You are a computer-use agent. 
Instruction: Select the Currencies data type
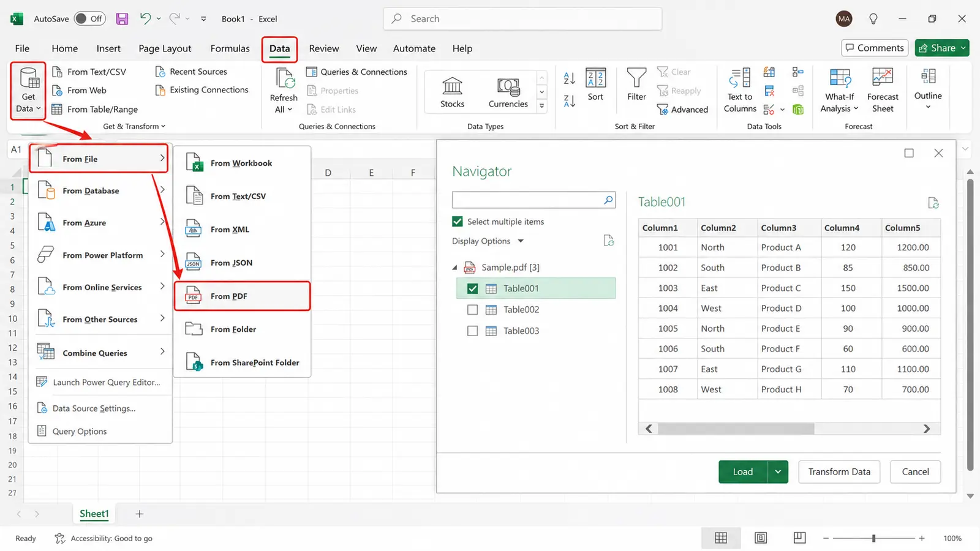(508, 92)
